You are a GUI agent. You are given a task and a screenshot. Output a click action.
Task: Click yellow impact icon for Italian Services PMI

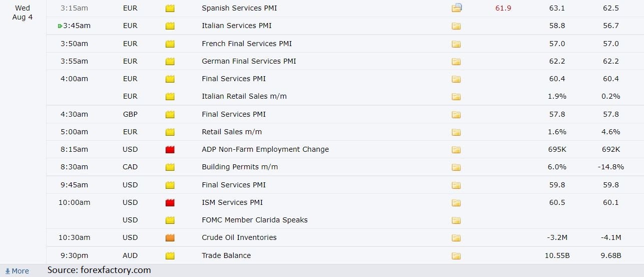click(x=170, y=26)
